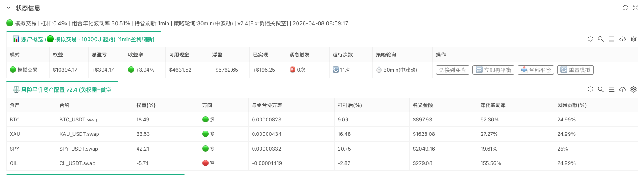Screen dimensions: 644x175
Task: Open list menu icon of 风险平价资产配置 table
Action: click(612, 89)
